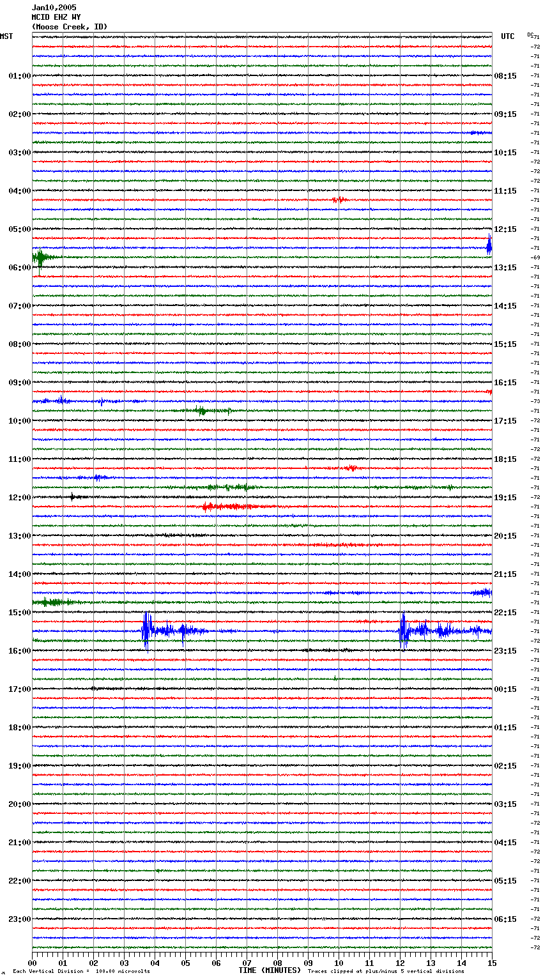Click the large blue burst near minute 4 on the 15:30 trace
The image size is (543, 980).
147,631
